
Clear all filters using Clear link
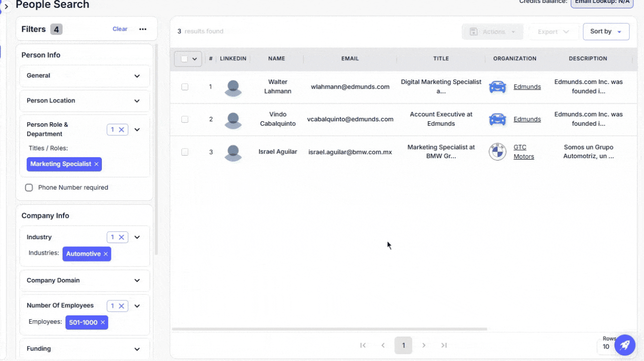pos(120,29)
